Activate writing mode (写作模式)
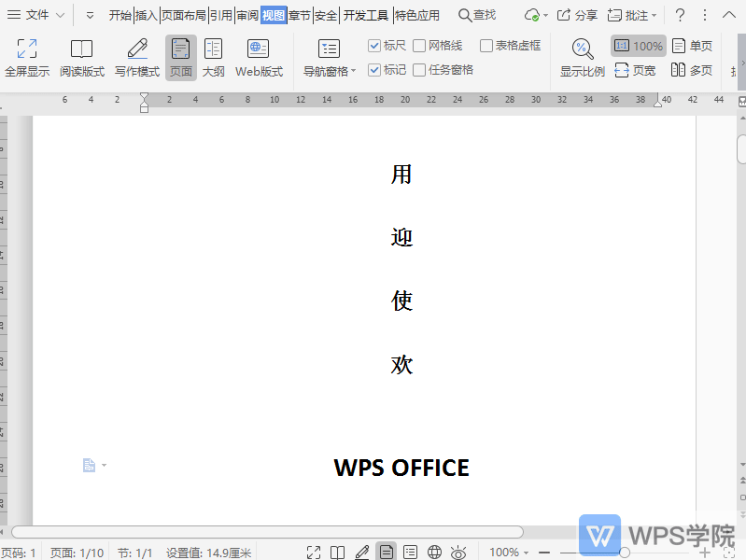This screenshot has width=746, height=560. [x=137, y=58]
